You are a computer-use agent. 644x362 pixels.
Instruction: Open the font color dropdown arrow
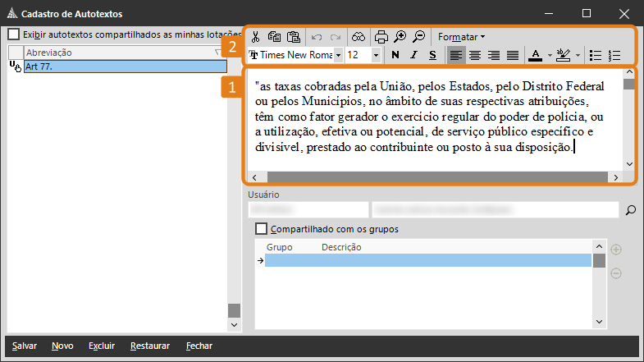(550, 55)
